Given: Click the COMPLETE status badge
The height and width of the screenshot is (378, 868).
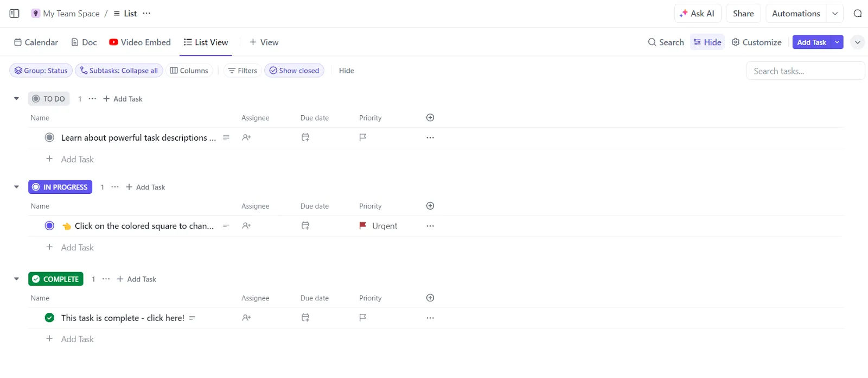Looking at the screenshot, I should [56, 279].
